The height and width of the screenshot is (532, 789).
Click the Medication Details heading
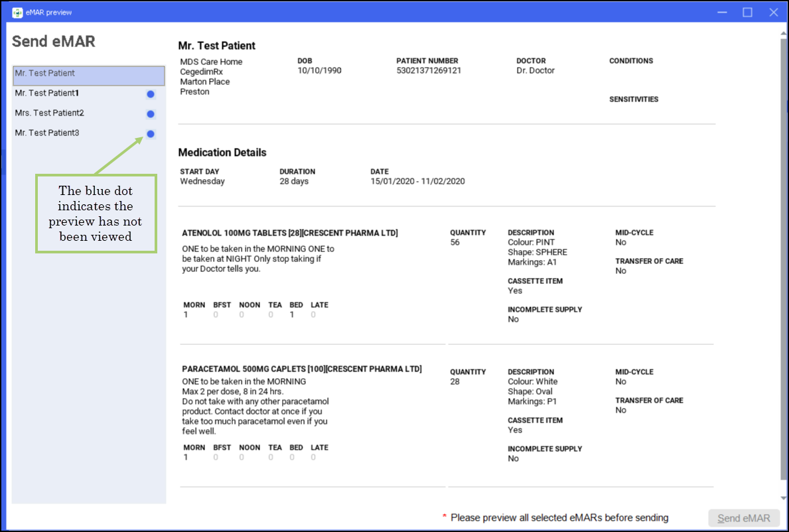[222, 153]
